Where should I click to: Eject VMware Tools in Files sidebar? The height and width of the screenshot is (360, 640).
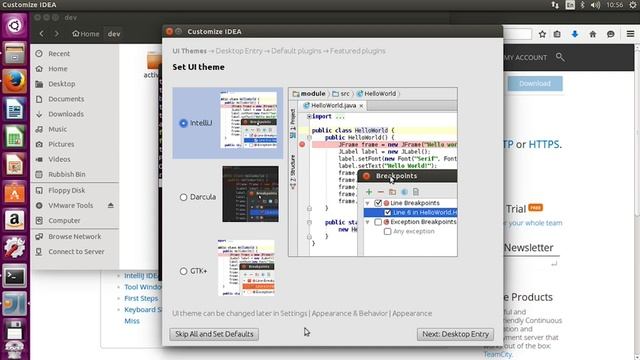coord(111,205)
